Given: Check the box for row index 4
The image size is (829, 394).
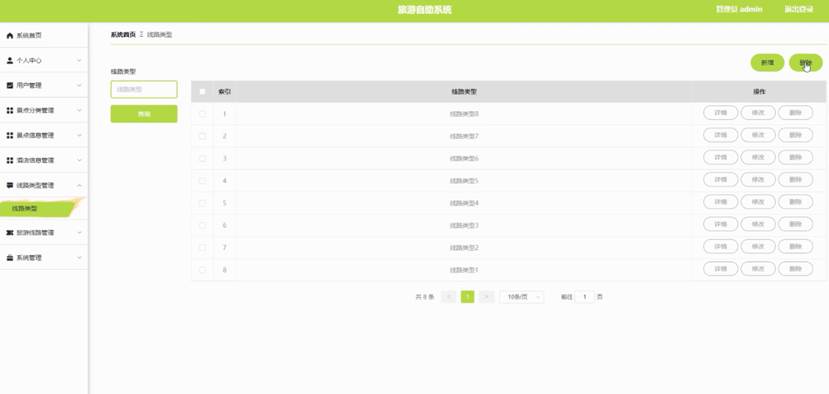Looking at the screenshot, I should tap(202, 180).
